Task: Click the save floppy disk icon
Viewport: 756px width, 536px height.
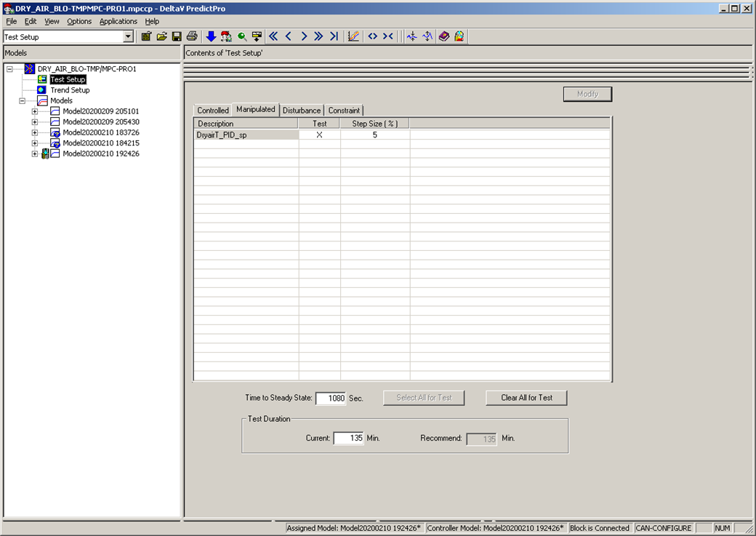Action: click(177, 36)
